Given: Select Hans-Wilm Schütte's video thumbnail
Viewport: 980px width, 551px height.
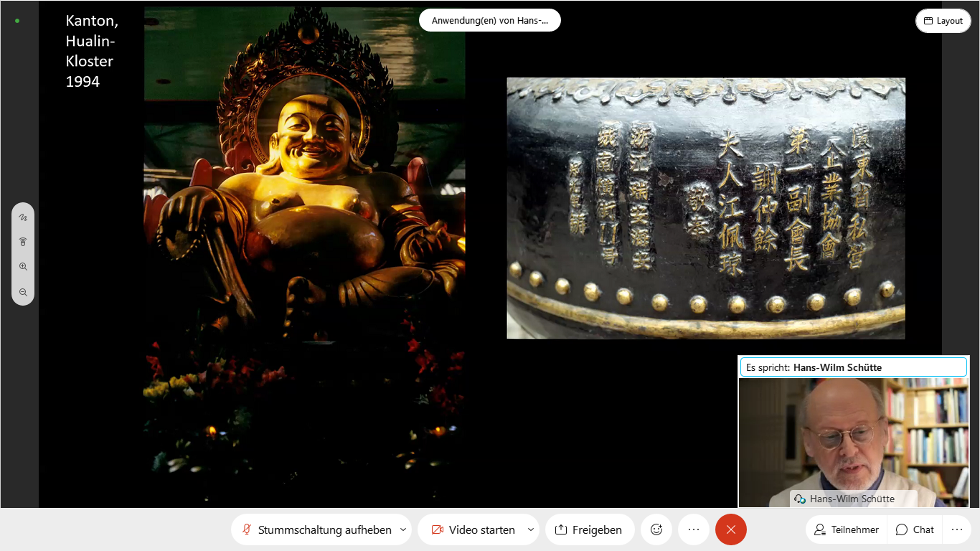Looking at the screenshot, I should [853, 441].
